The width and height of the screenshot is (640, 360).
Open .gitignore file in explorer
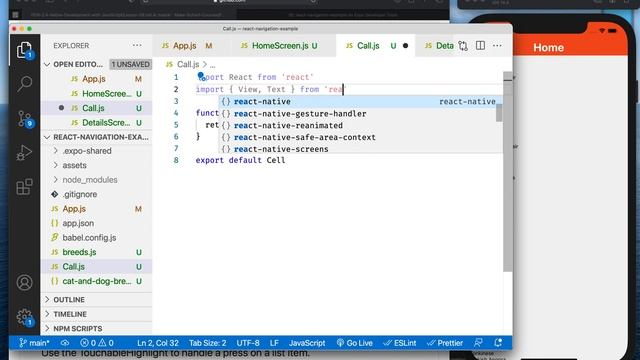pyautogui.click(x=96, y=194)
